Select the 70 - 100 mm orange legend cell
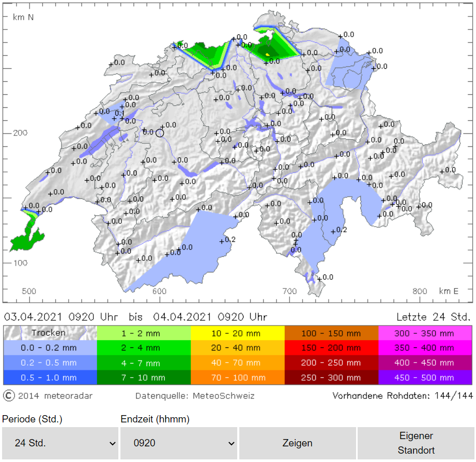Viewport: 476px width, 462px height. pos(237,378)
